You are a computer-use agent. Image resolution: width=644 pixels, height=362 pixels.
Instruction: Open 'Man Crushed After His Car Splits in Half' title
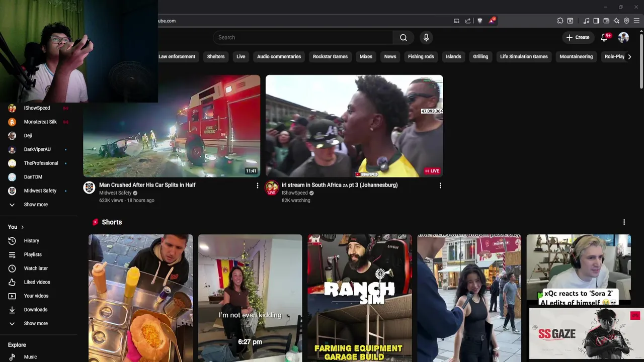point(147,185)
